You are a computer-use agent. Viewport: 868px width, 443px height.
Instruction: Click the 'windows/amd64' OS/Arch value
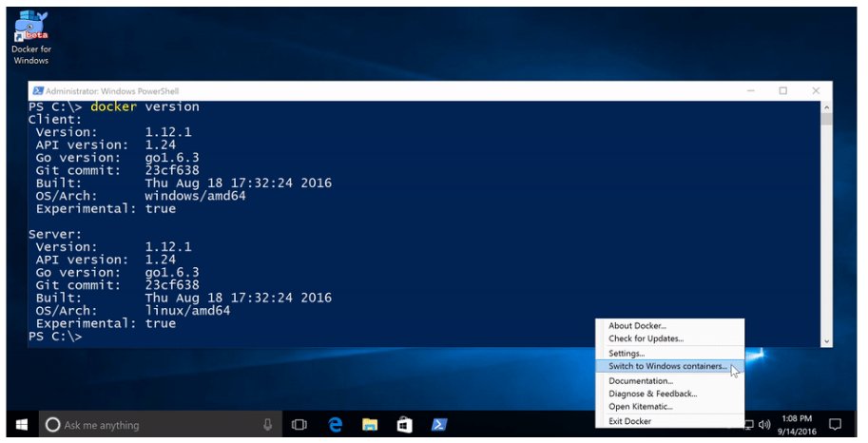point(196,196)
